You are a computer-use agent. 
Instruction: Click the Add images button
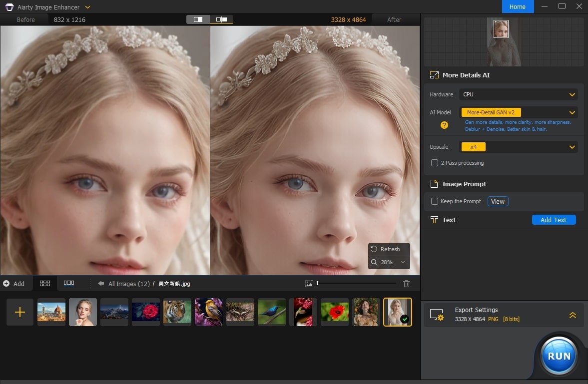point(14,284)
